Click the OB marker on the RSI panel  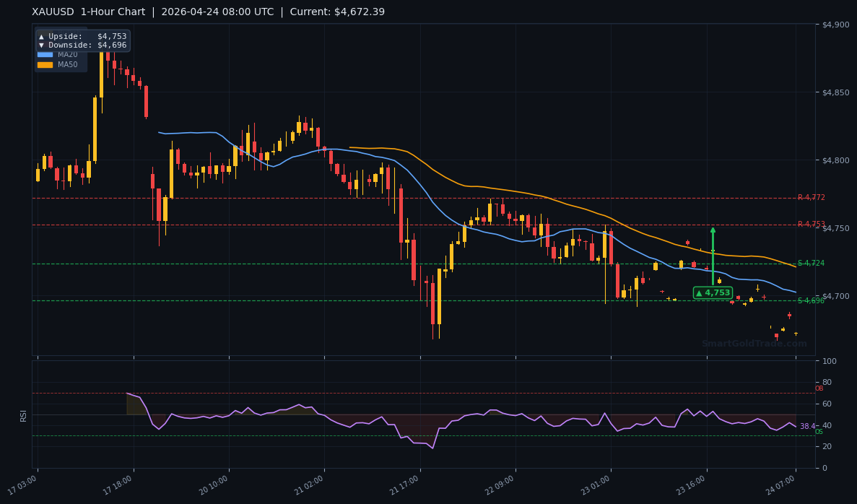[x=819, y=388]
